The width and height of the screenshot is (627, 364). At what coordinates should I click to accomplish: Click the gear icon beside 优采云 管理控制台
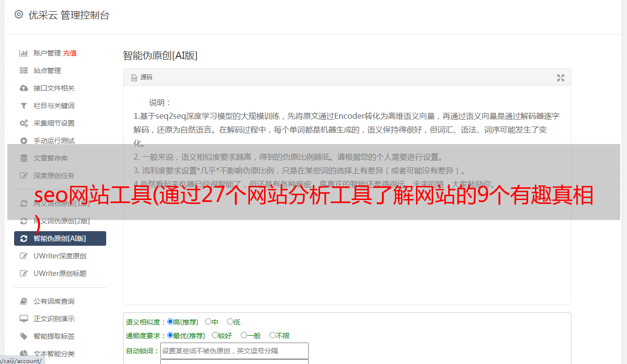coord(19,15)
